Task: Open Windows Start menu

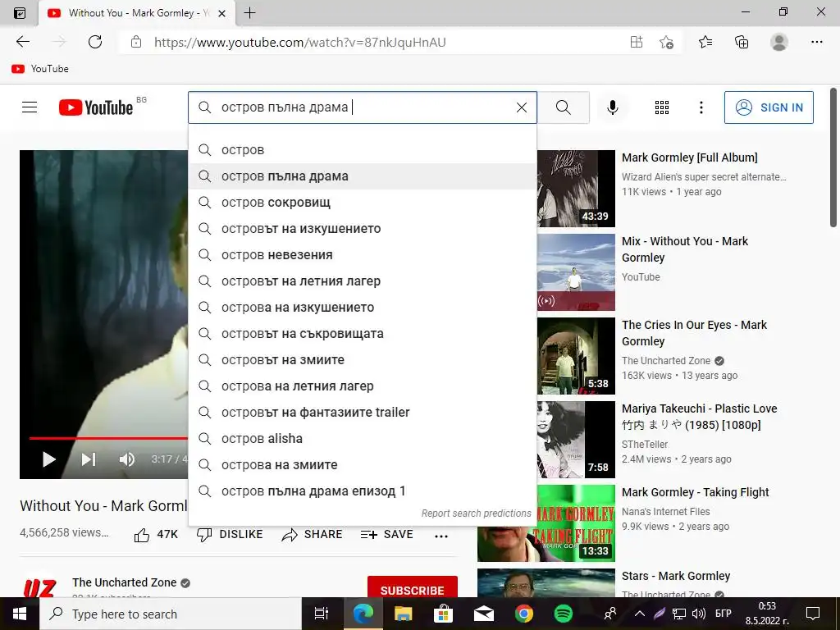Action: [x=20, y=614]
